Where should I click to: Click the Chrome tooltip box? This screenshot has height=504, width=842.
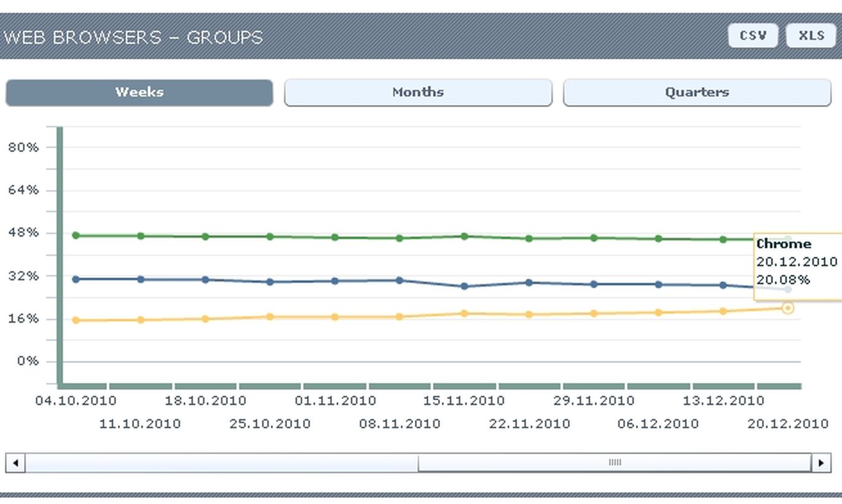coord(798,267)
